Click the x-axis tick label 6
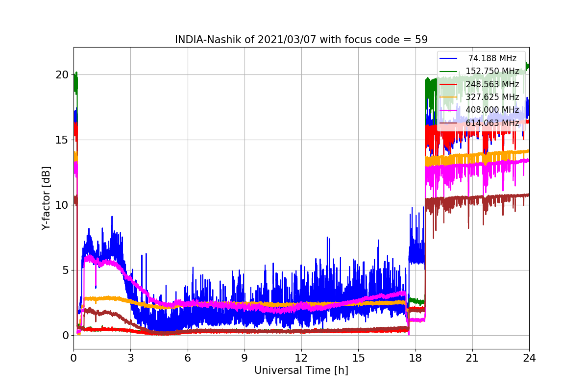Viewport: 588px width, 392px height. coord(187,358)
